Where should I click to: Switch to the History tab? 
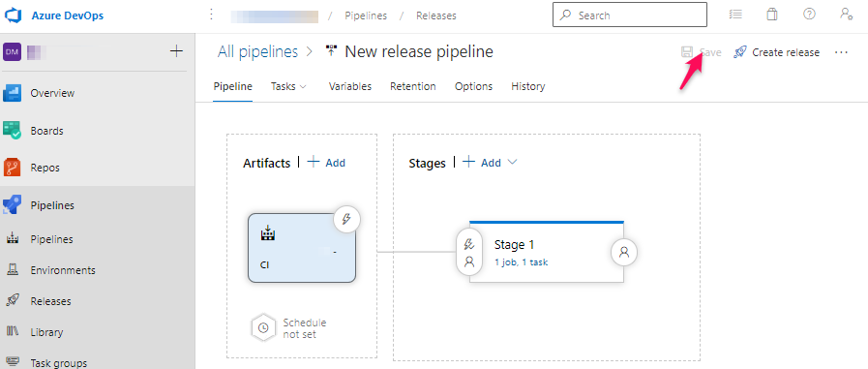[x=528, y=86]
